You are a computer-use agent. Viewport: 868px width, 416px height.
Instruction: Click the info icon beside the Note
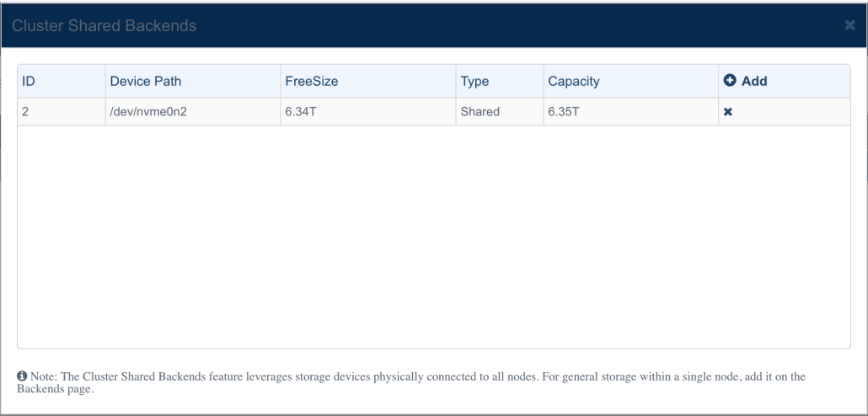22,376
